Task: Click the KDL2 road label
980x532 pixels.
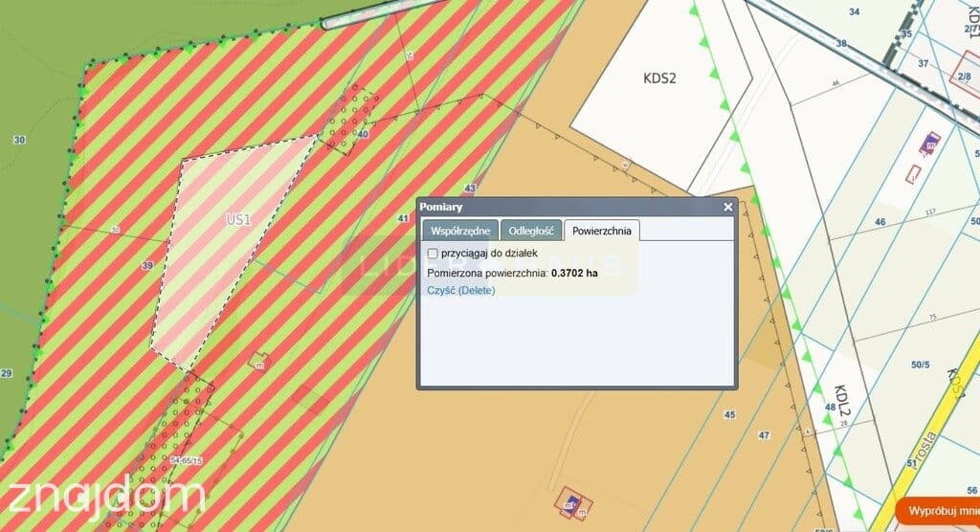Action: [842, 401]
